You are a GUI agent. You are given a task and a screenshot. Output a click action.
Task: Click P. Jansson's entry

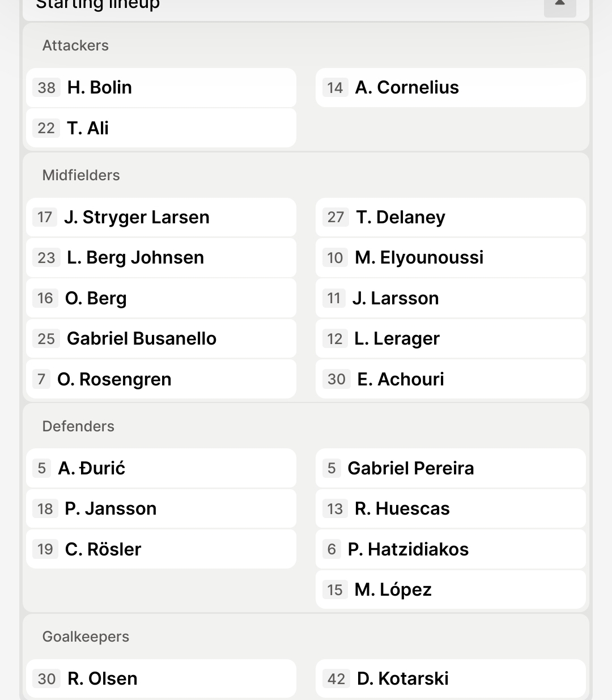(x=161, y=509)
